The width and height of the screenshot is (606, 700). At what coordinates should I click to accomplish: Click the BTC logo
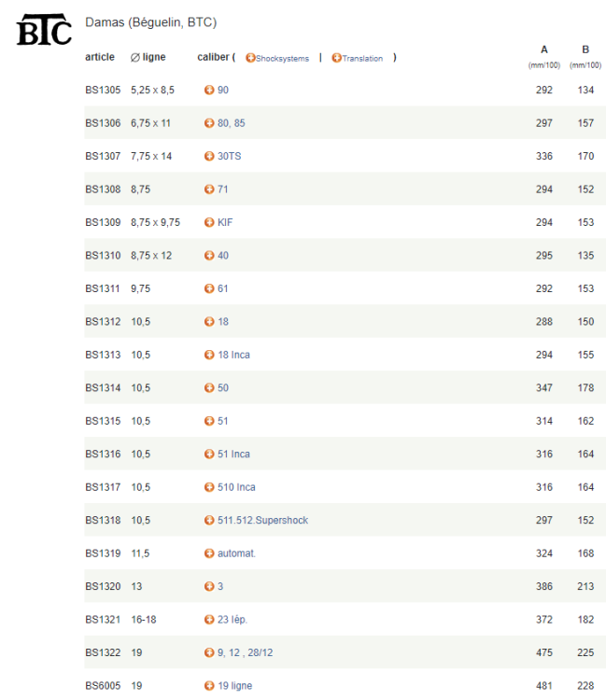44,30
